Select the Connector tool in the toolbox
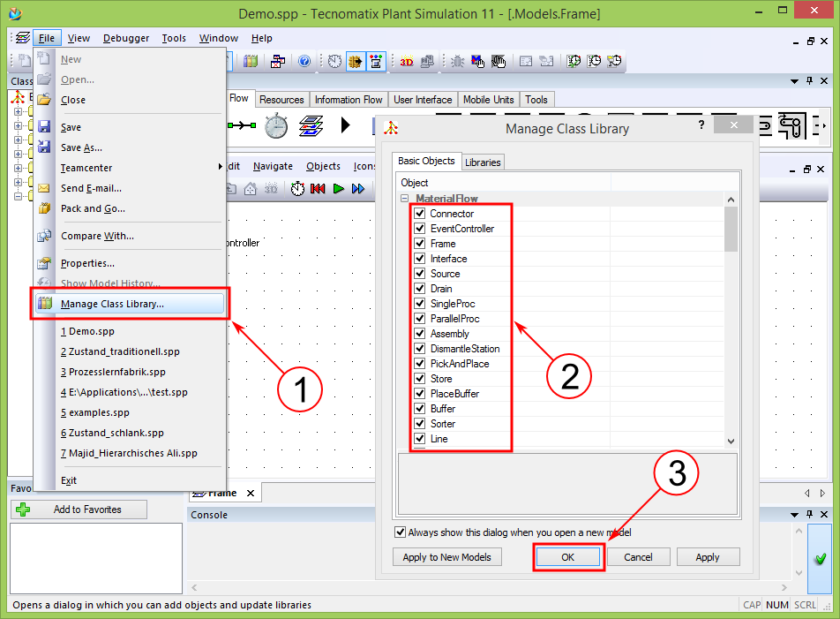 coord(242,125)
